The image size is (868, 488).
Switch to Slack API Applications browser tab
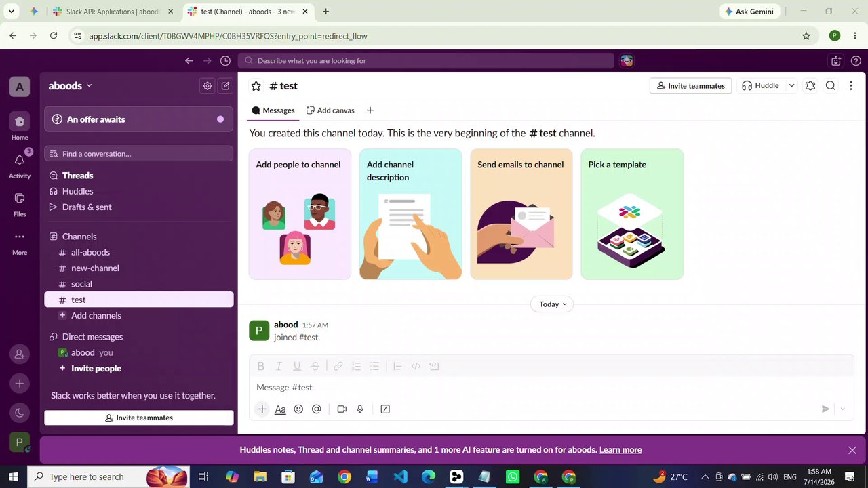[113, 12]
